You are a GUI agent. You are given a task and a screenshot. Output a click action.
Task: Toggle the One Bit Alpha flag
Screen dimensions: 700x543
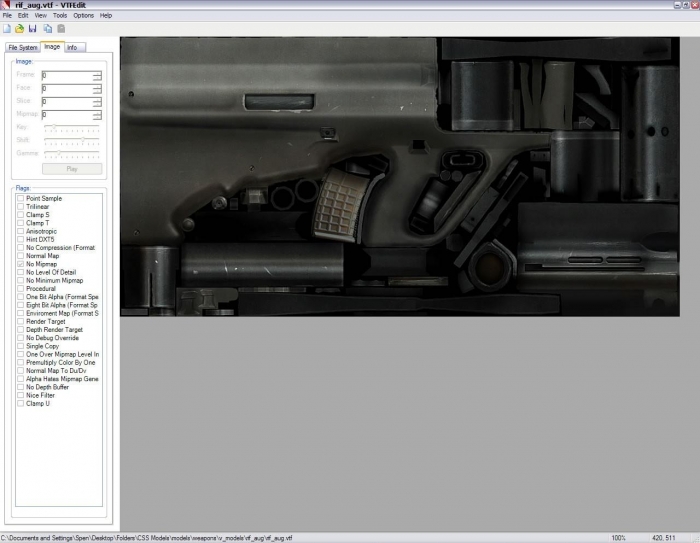click(x=21, y=297)
